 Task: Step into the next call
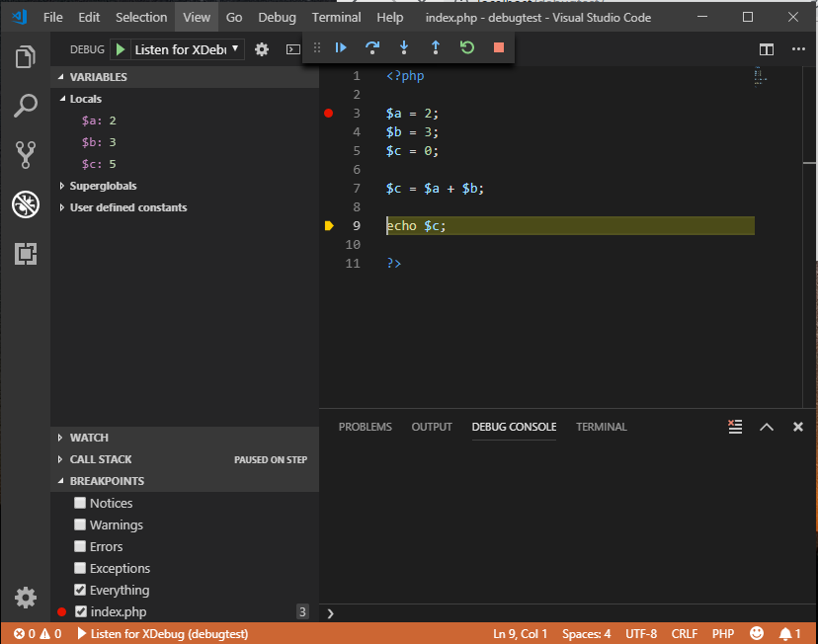tap(404, 48)
